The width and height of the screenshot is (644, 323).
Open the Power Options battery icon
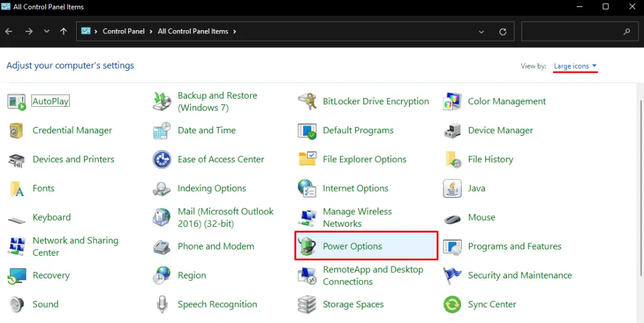coord(307,246)
